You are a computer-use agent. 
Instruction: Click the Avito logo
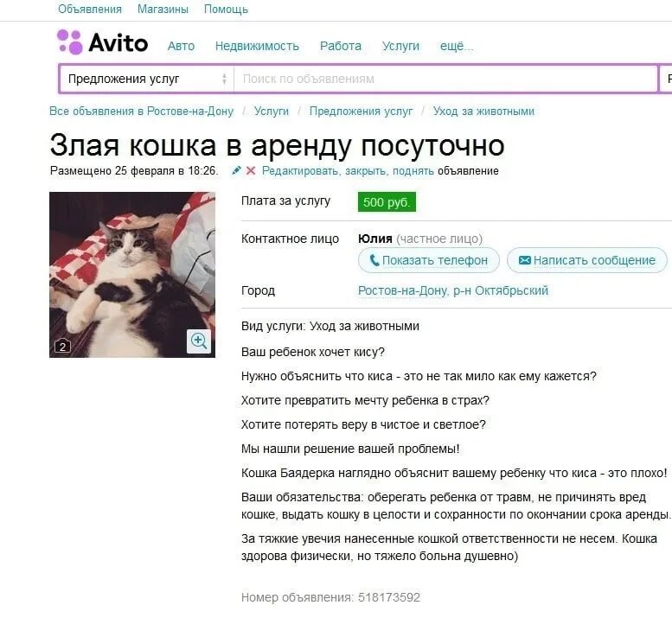(x=103, y=42)
